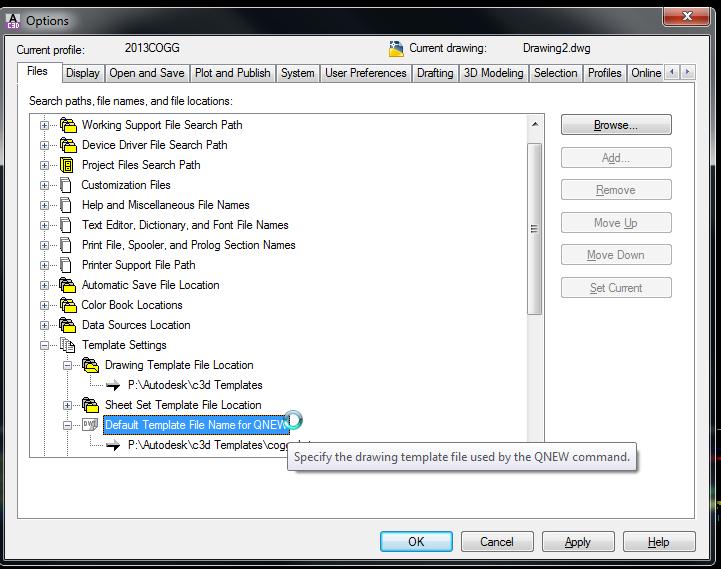
Task: Click the Data Sources Location folder icon
Action: pyautogui.click(x=68, y=325)
